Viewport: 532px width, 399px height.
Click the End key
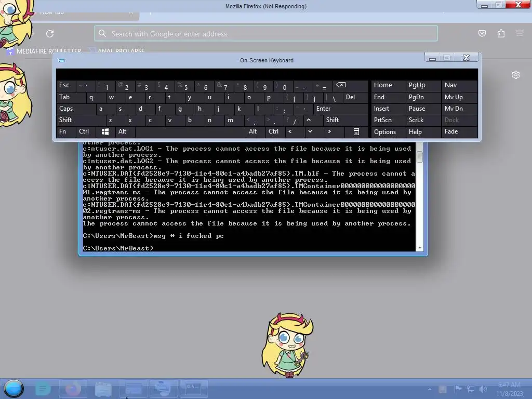pyautogui.click(x=388, y=97)
